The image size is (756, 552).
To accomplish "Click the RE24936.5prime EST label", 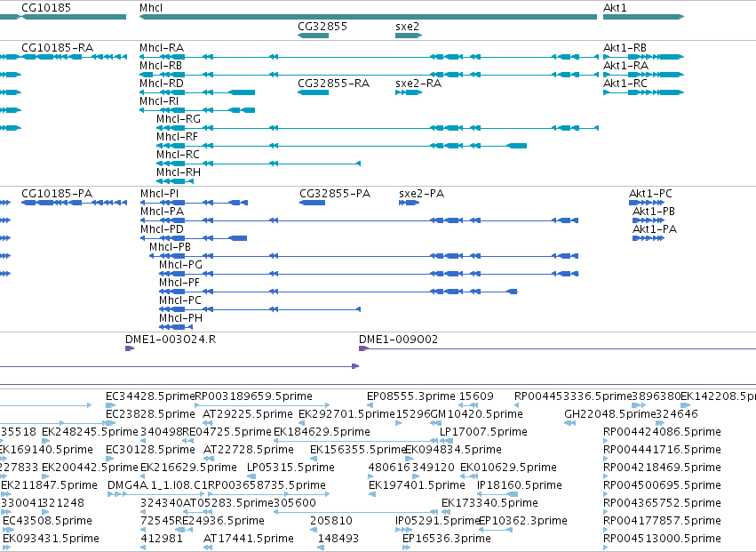I will [x=219, y=521].
